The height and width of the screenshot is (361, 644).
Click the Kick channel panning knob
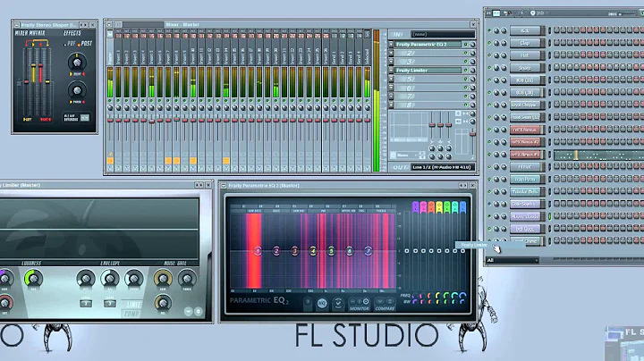[496, 30]
